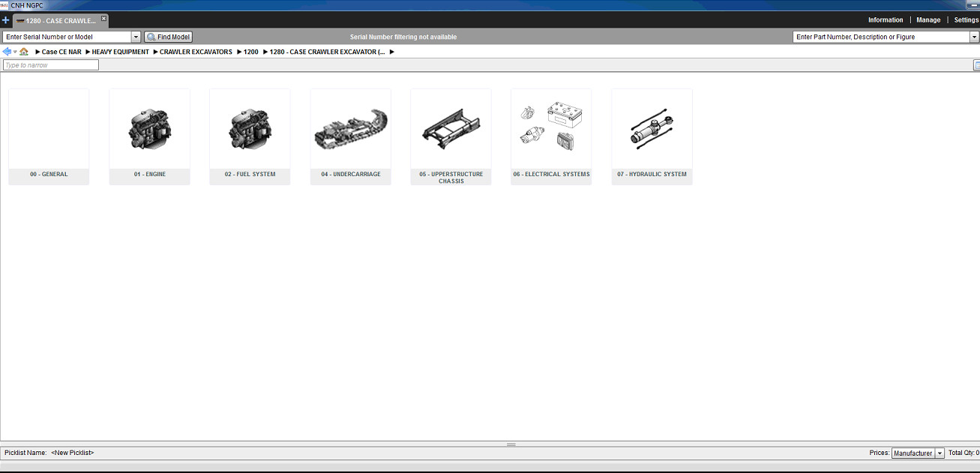The width and height of the screenshot is (980, 473).
Task: Expand the part number search dropdown arrow
Action: (x=974, y=37)
